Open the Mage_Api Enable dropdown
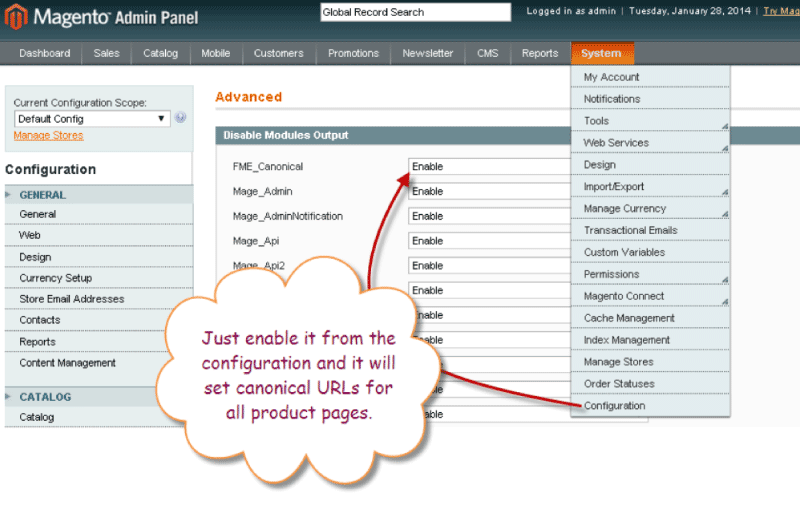Image resolution: width=800 pixels, height=530 pixels. click(x=489, y=241)
